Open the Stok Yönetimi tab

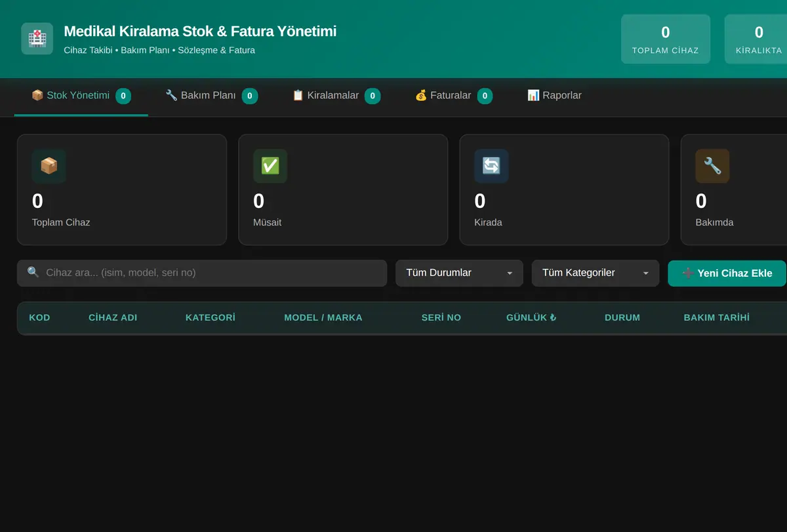click(81, 96)
